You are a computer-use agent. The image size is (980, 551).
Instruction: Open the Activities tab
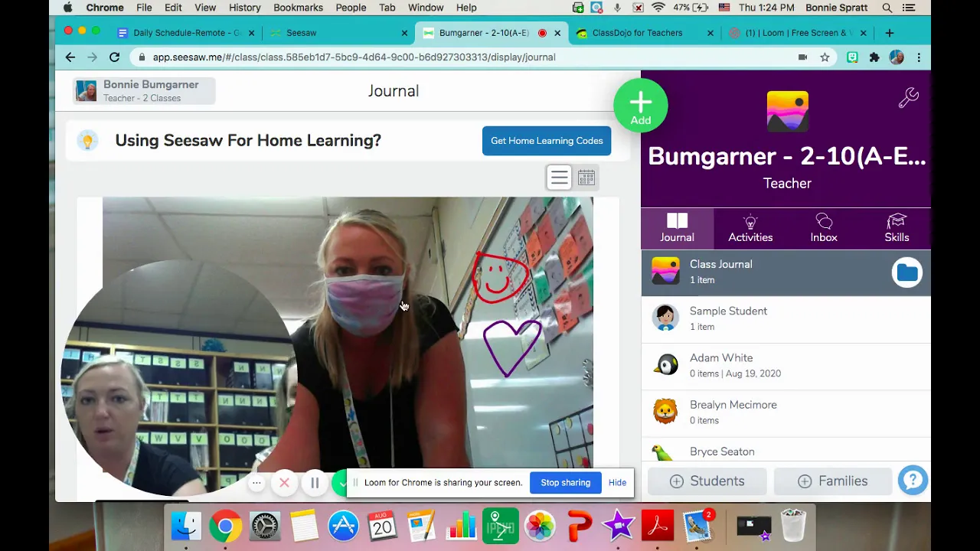click(750, 228)
